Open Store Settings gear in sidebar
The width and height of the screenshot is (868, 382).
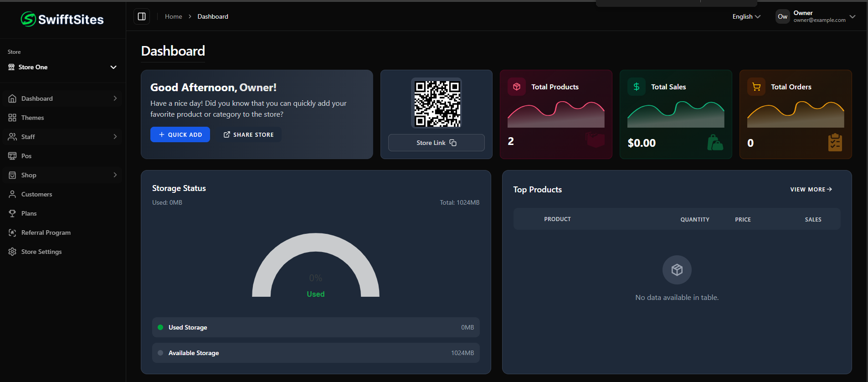point(12,252)
